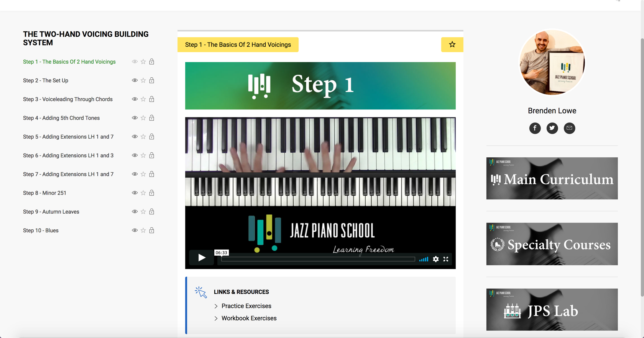Viewport: 644px width, 338px height.
Task: Toggle eye icon for Step 3 Voiceleading
Action: [135, 99]
